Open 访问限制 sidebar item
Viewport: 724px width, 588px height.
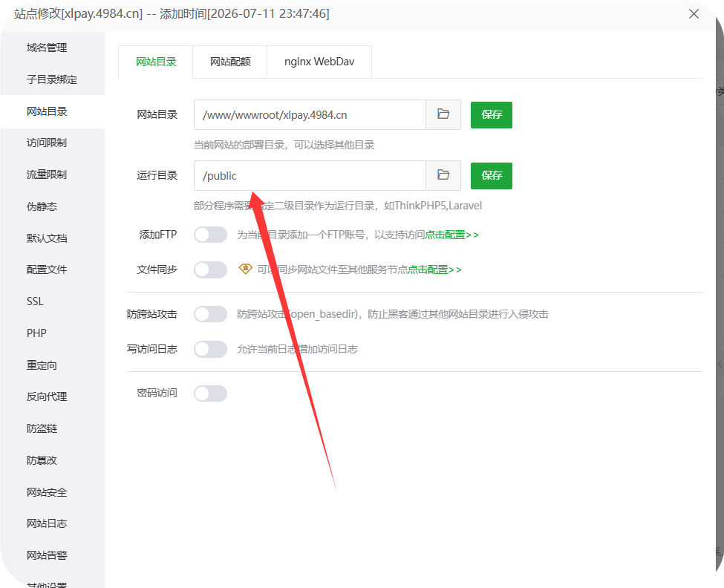point(47,143)
